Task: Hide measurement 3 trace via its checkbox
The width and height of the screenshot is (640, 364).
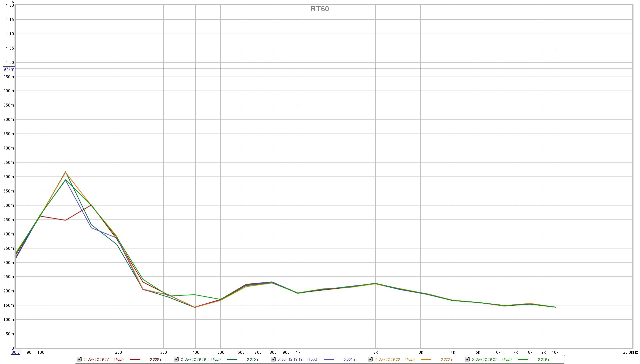Action: tap(273, 359)
